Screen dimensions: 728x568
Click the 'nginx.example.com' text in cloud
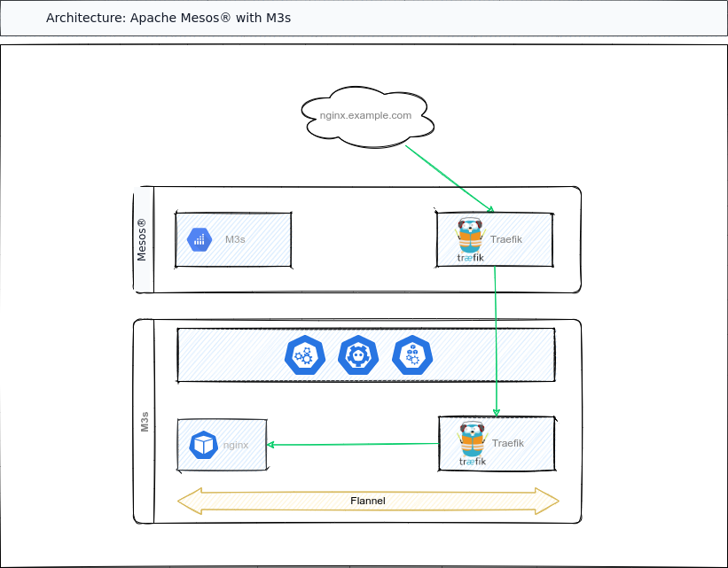(x=365, y=115)
